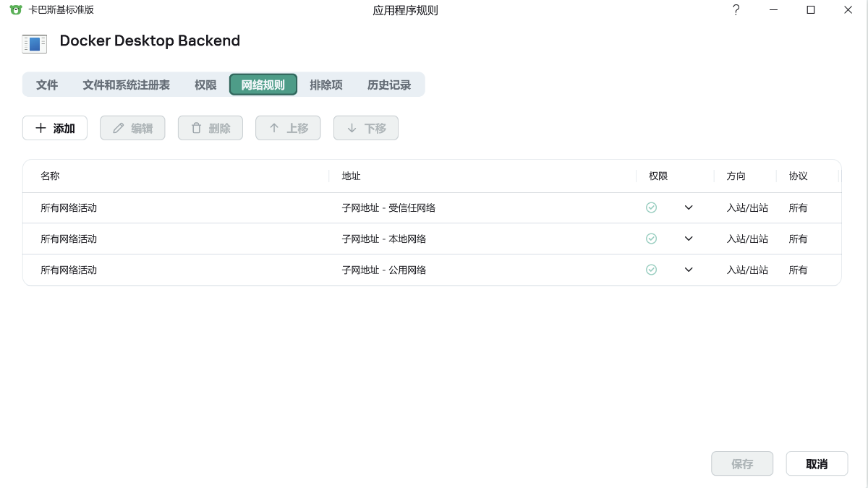Click the 删除 button
Screen dimensions: 868x488
pos(210,128)
